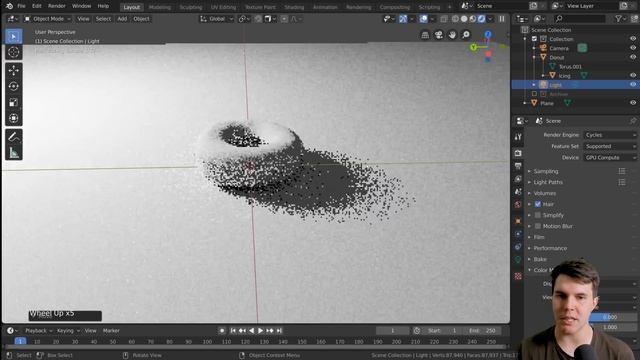Open Tool properties tab
Image resolution: width=640 pixels, height=360 pixels.
(518, 137)
